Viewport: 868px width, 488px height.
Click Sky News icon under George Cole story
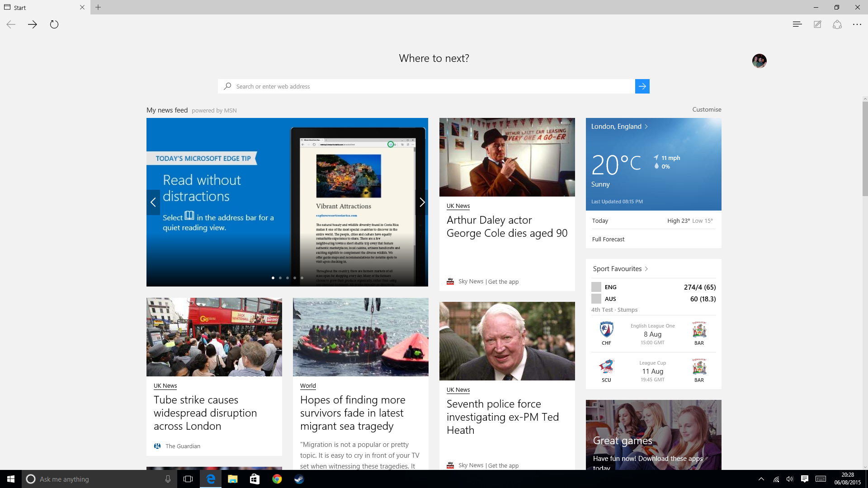click(x=450, y=282)
